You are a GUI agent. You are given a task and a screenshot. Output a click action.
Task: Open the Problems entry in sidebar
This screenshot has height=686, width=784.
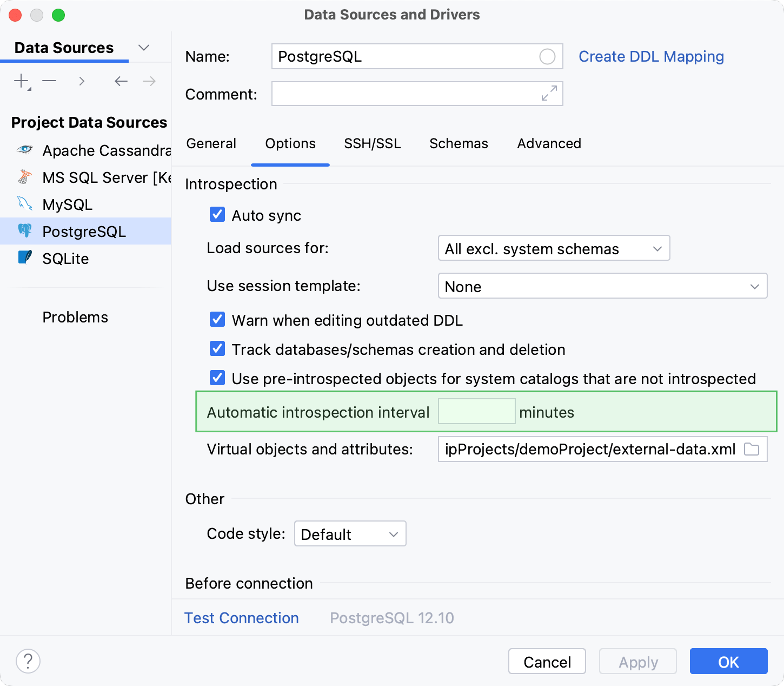pyautogui.click(x=75, y=317)
